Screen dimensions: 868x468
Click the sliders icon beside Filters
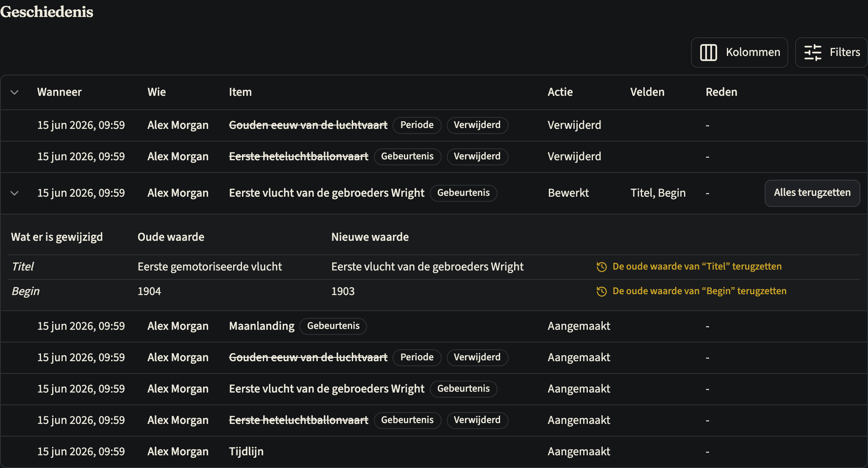point(812,53)
